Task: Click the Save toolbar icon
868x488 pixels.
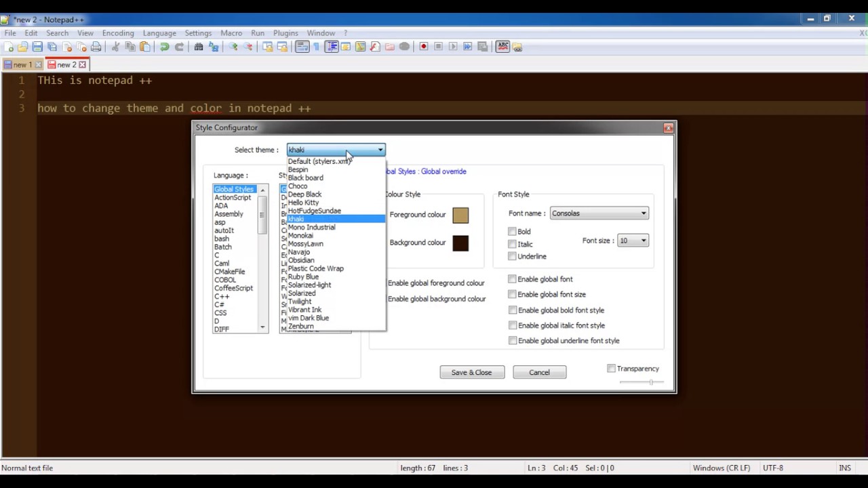Action: (x=37, y=47)
